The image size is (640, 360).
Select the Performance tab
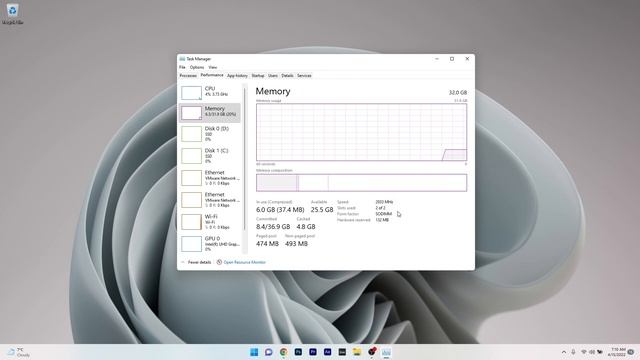pos(212,75)
